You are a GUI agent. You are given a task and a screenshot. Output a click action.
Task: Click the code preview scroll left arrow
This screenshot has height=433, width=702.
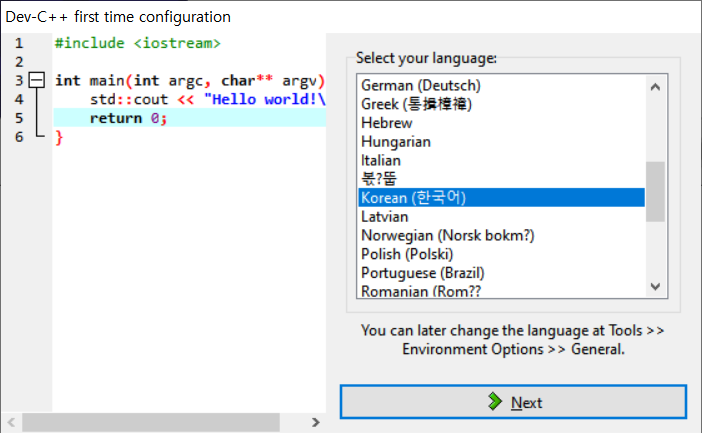click(12, 422)
